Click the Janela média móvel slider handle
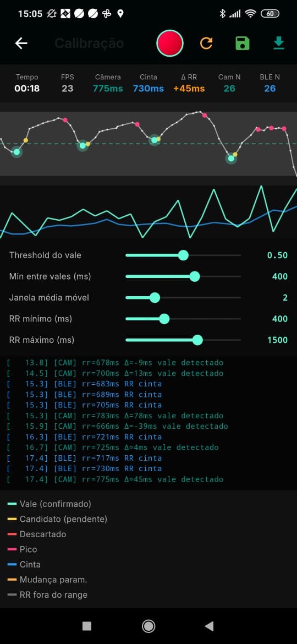Viewport: 297px width, 644px height. [155, 298]
